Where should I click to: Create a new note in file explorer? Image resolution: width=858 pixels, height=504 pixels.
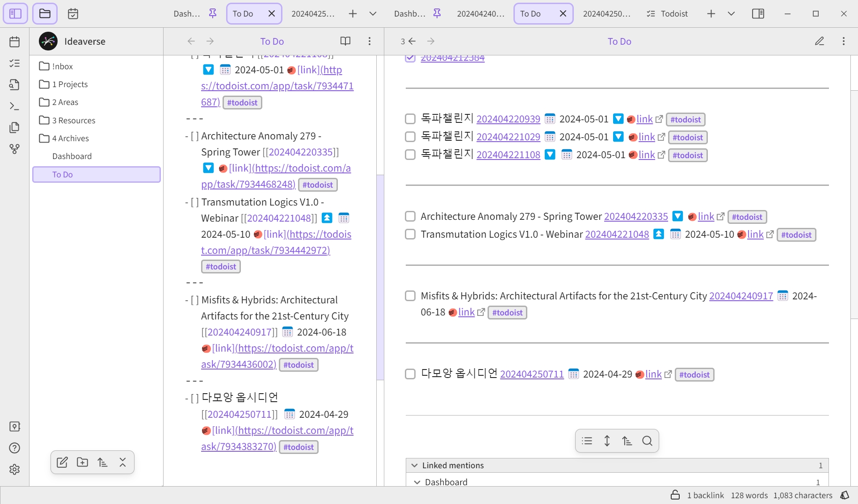62,462
